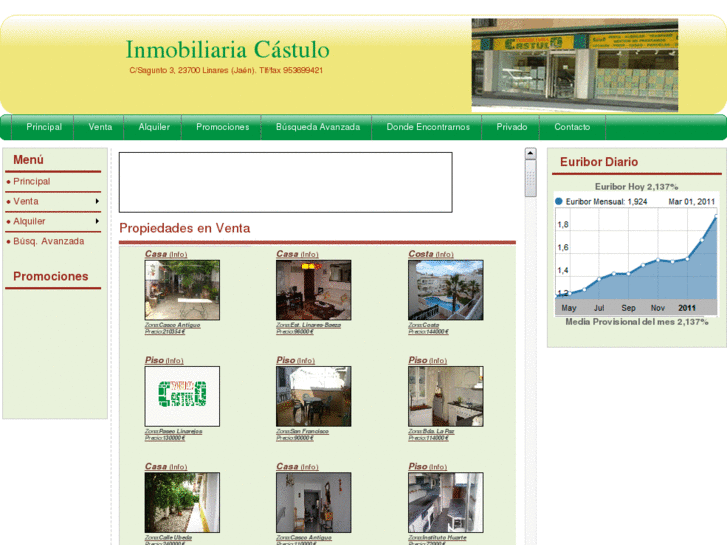Image resolution: width=727 pixels, height=545 pixels.
Task: Open the Casa photo for Calle Ubeda
Action: pos(182,502)
